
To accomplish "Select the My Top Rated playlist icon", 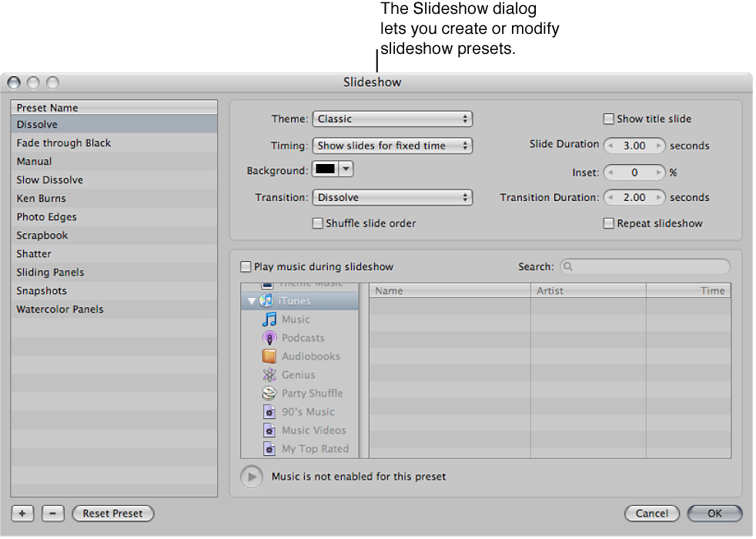I will click(269, 448).
